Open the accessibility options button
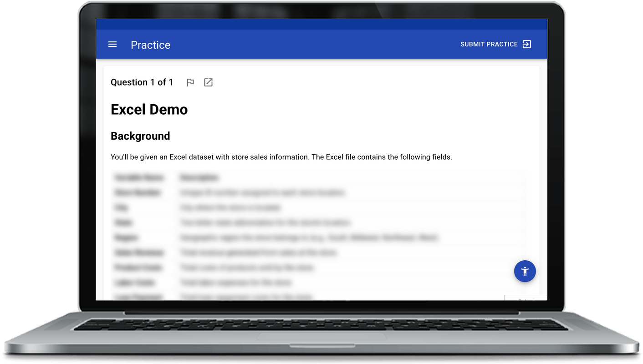The height and width of the screenshot is (364, 643). [525, 271]
